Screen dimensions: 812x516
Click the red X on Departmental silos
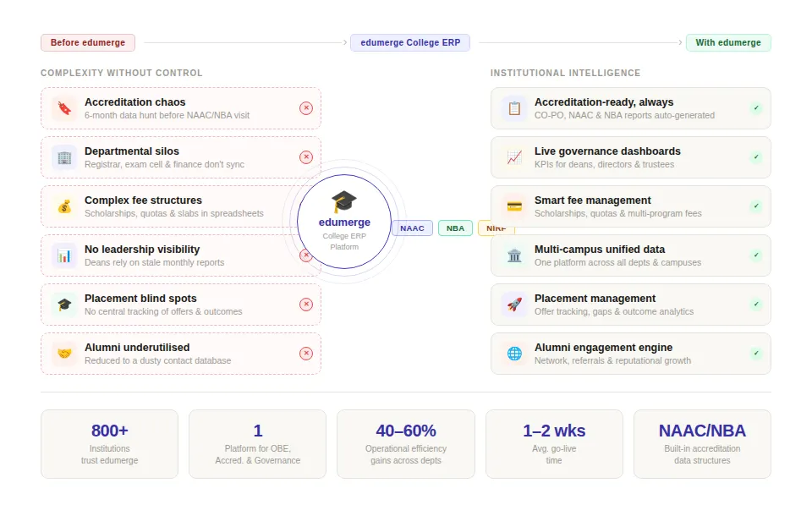pos(306,157)
